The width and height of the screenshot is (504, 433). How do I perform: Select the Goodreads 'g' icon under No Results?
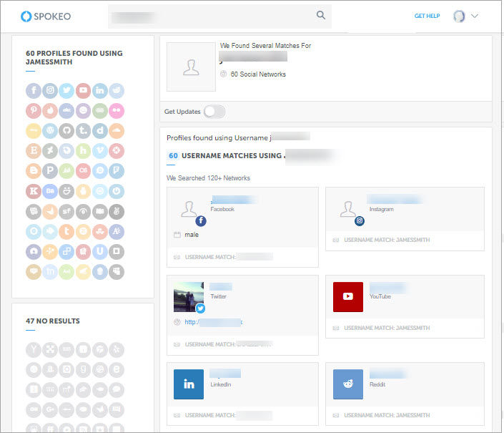83,369
